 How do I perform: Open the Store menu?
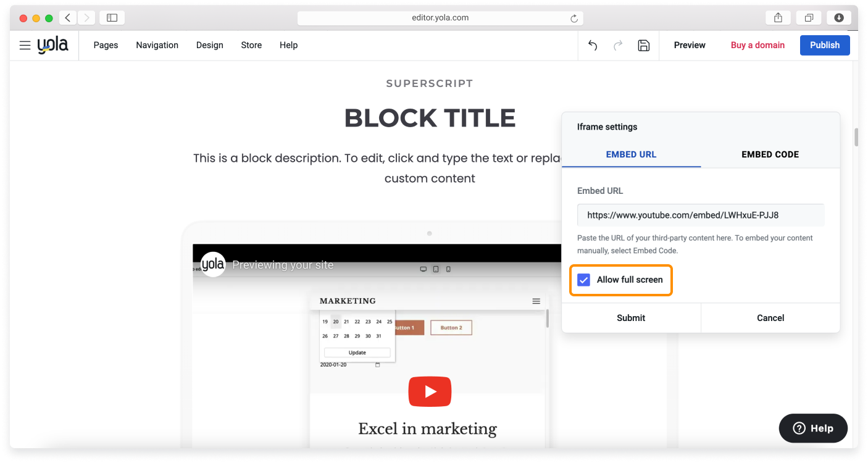click(x=251, y=45)
